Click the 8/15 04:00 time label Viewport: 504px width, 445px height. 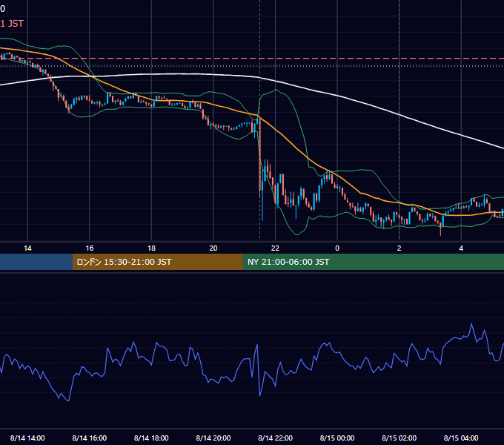(x=461, y=438)
